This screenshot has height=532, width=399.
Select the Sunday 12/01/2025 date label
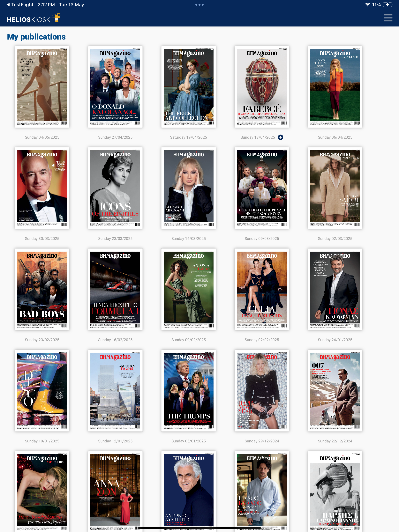[115, 441]
